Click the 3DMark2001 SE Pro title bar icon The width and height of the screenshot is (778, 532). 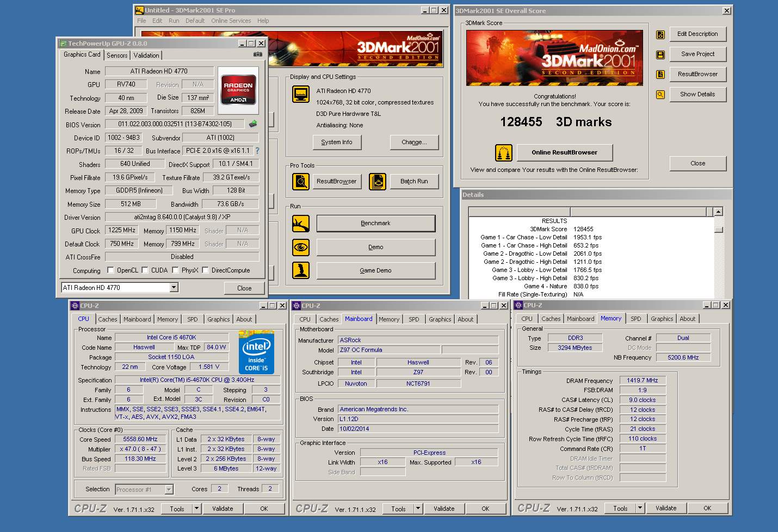pyautogui.click(x=140, y=10)
